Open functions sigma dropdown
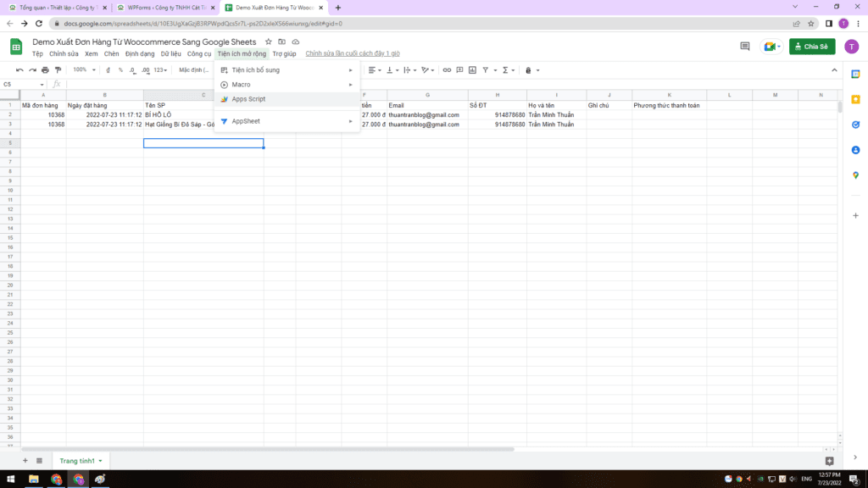Screen dimensions: 868x488 coord(509,70)
